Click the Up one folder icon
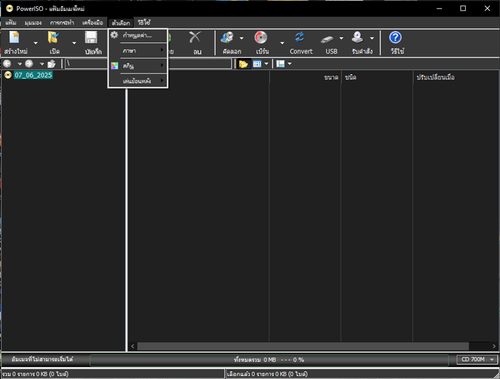The image size is (500, 379). (51, 63)
